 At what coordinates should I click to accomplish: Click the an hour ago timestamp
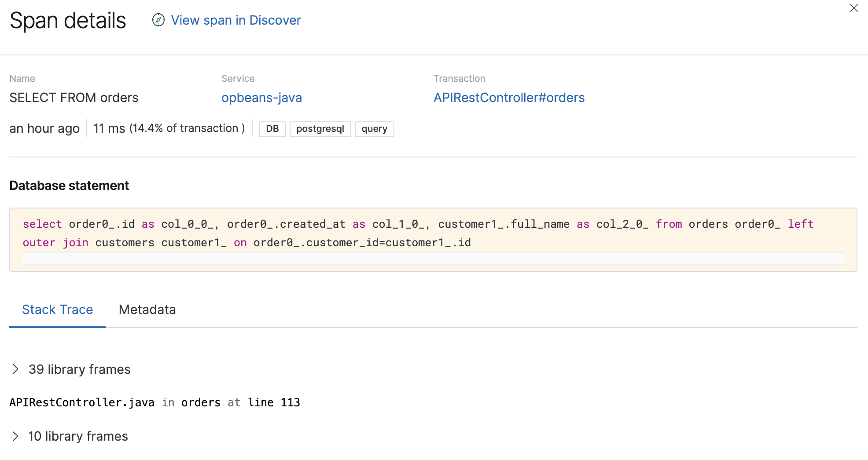44,128
